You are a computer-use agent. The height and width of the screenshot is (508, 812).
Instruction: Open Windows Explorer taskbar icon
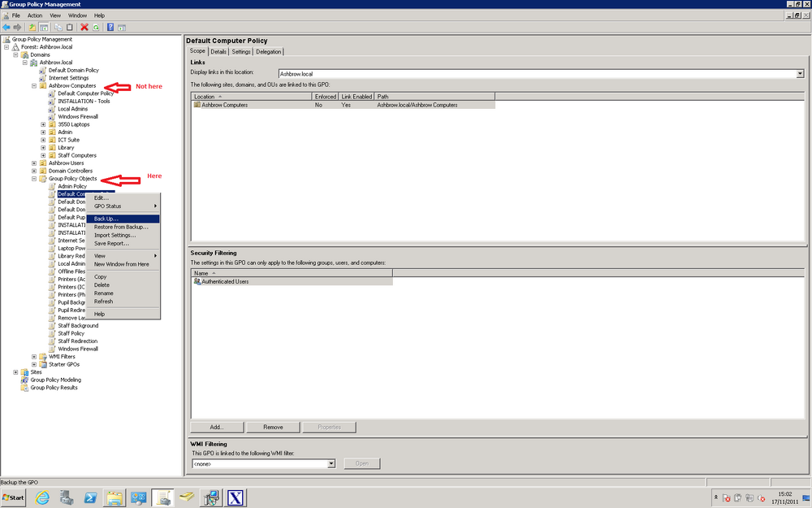tap(114, 498)
